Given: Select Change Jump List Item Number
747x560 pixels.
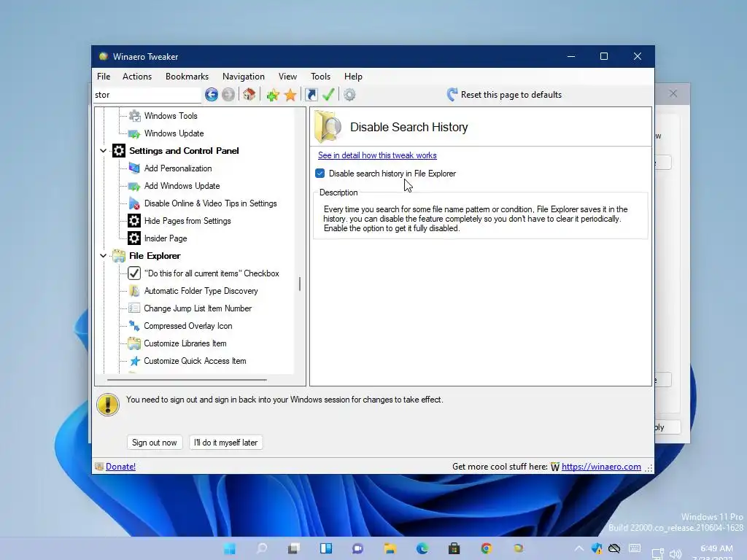Looking at the screenshot, I should [198, 308].
